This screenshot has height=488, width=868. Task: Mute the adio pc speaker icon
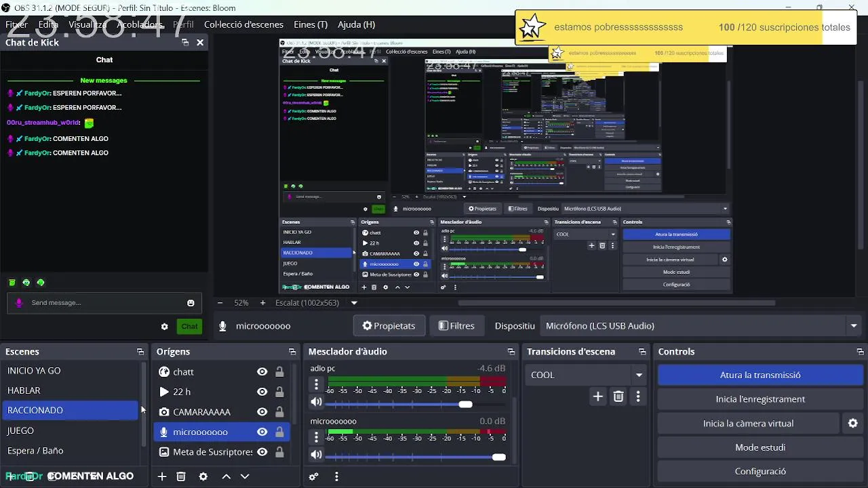316,402
